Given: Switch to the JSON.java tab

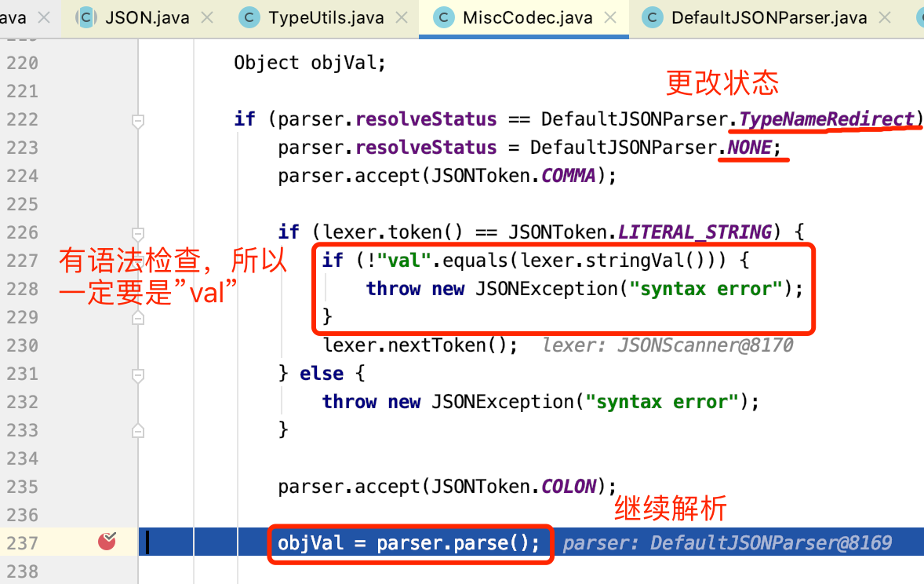Looking at the screenshot, I should click(x=147, y=18).
